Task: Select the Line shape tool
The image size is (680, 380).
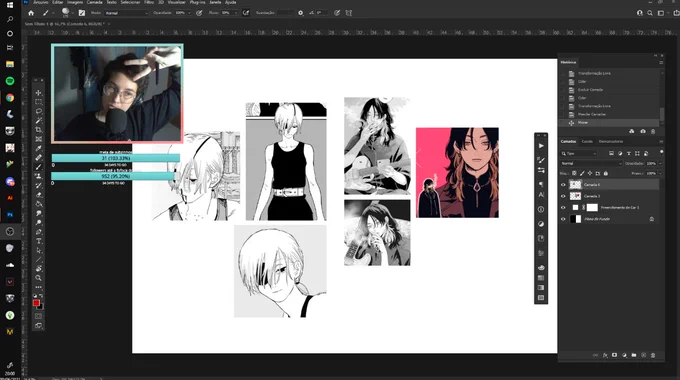Action: 39,260
